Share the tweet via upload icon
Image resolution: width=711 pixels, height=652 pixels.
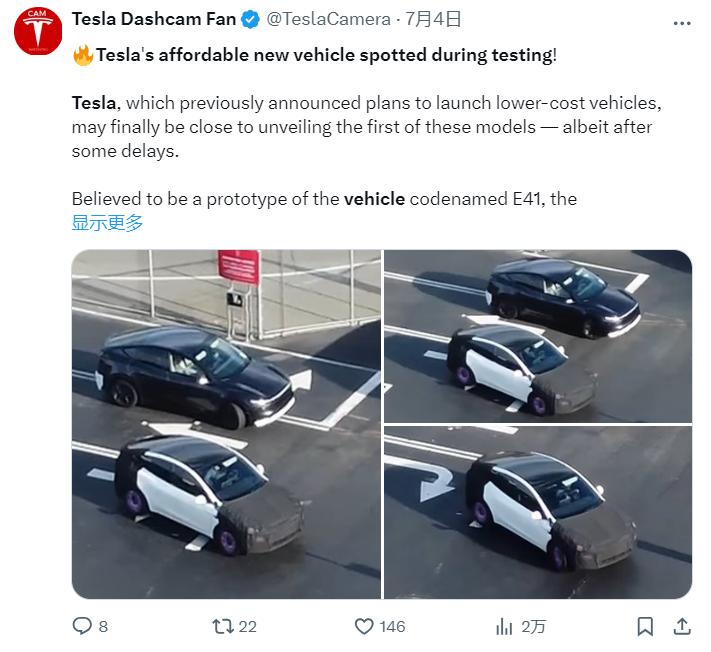pos(682,626)
